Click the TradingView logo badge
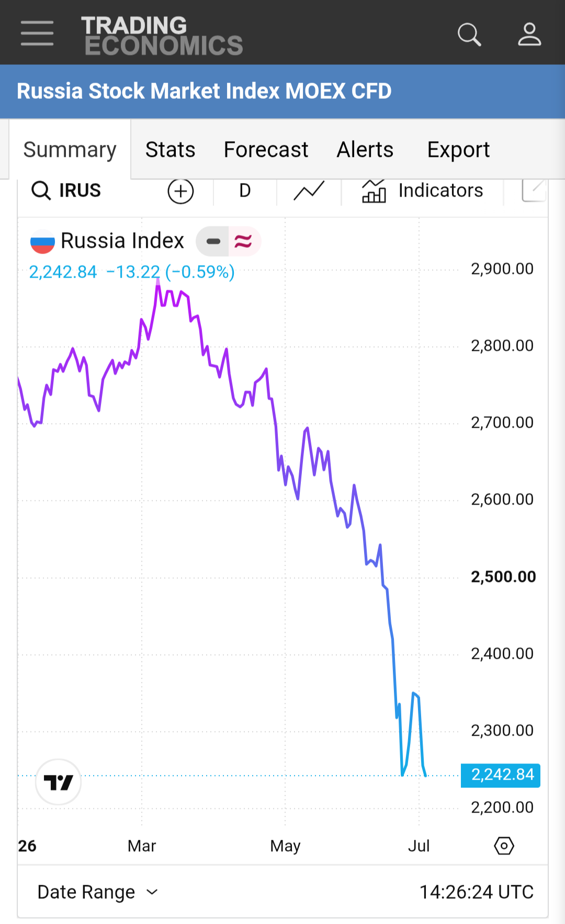 pyautogui.click(x=58, y=782)
